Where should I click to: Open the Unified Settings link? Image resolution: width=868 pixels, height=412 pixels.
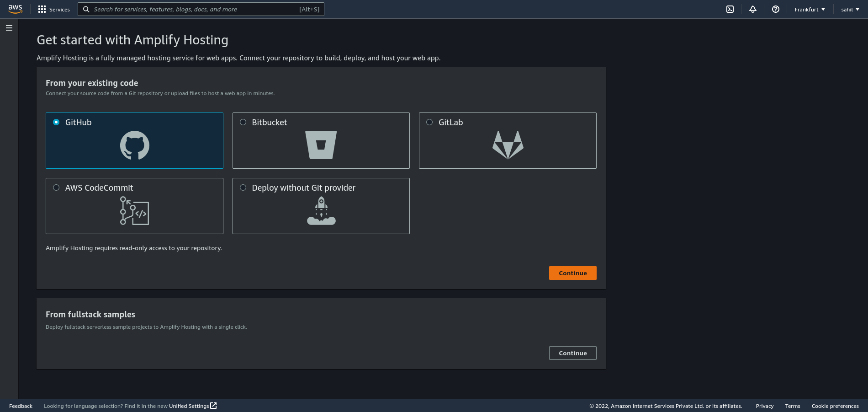tap(189, 406)
